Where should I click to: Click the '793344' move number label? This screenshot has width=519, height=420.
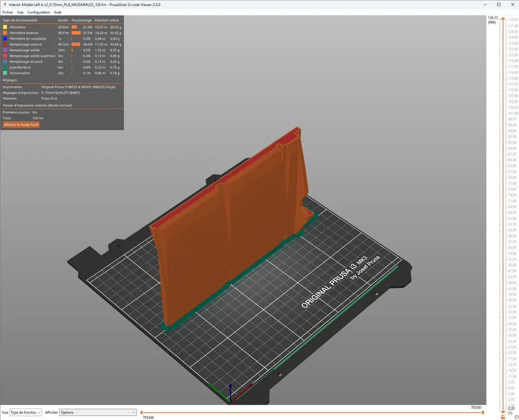coord(148,417)
